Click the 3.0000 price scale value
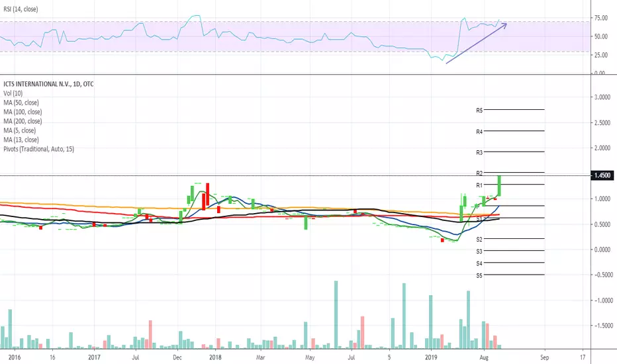The width and height of the screenshot is (617, 364). point(602,97)
